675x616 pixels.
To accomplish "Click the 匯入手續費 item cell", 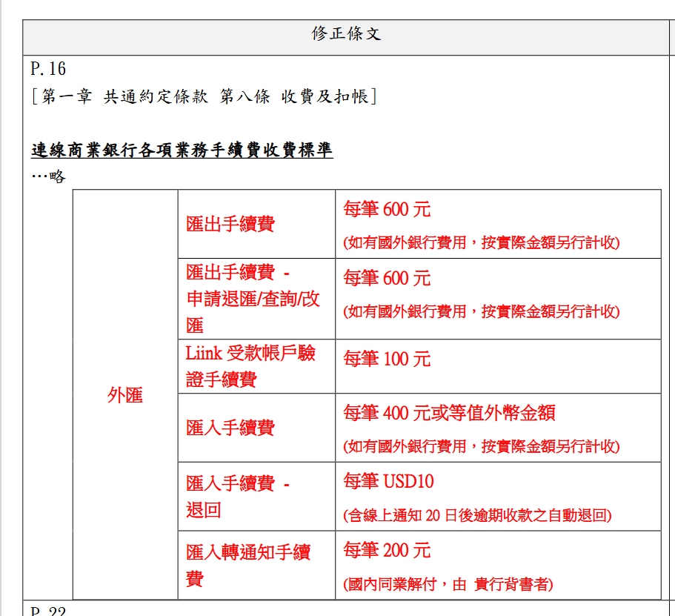I will [230, 428].
